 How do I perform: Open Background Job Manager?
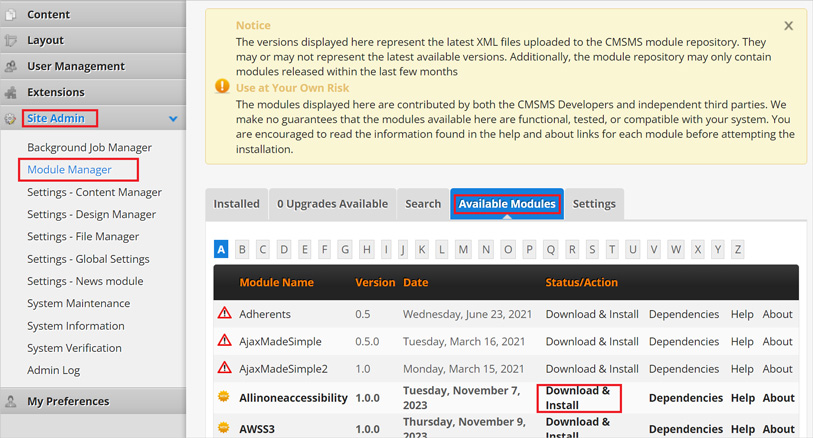89,148
